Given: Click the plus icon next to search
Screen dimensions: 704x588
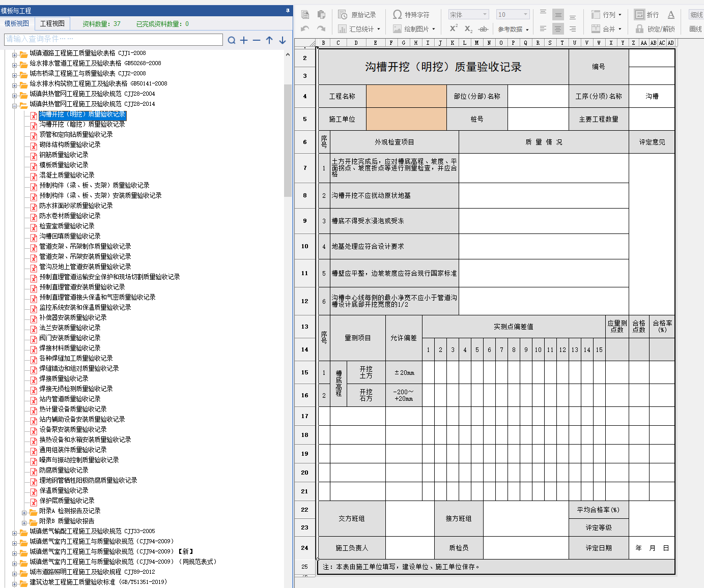Looking at the screenshot, I should pyautogui.click(x=244, y=40).
